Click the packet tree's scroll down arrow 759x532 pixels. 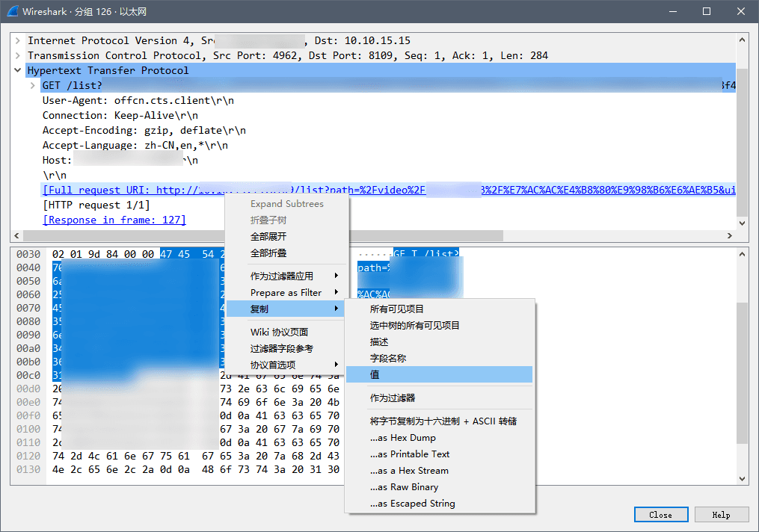click(742, 223)
